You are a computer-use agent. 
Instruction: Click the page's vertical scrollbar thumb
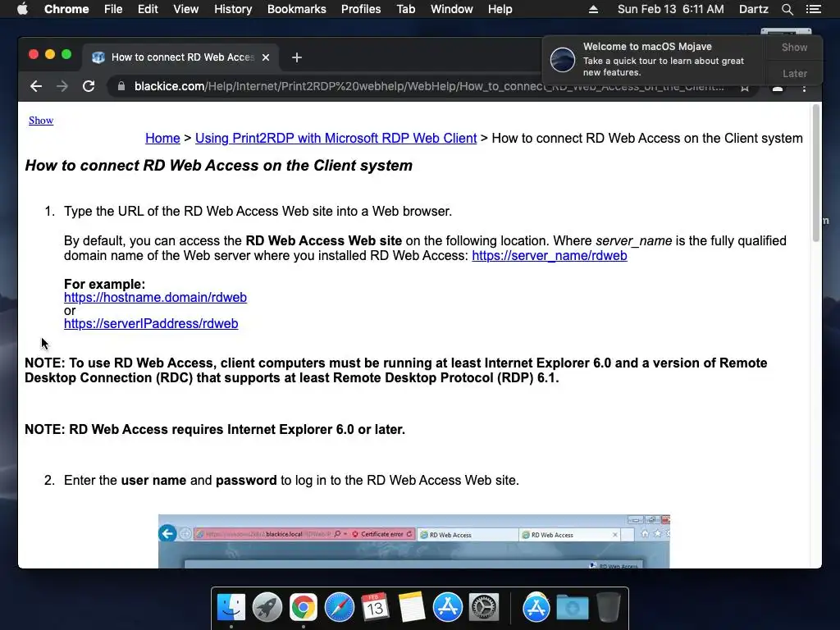pyautogui.click(x=816, y=172)
